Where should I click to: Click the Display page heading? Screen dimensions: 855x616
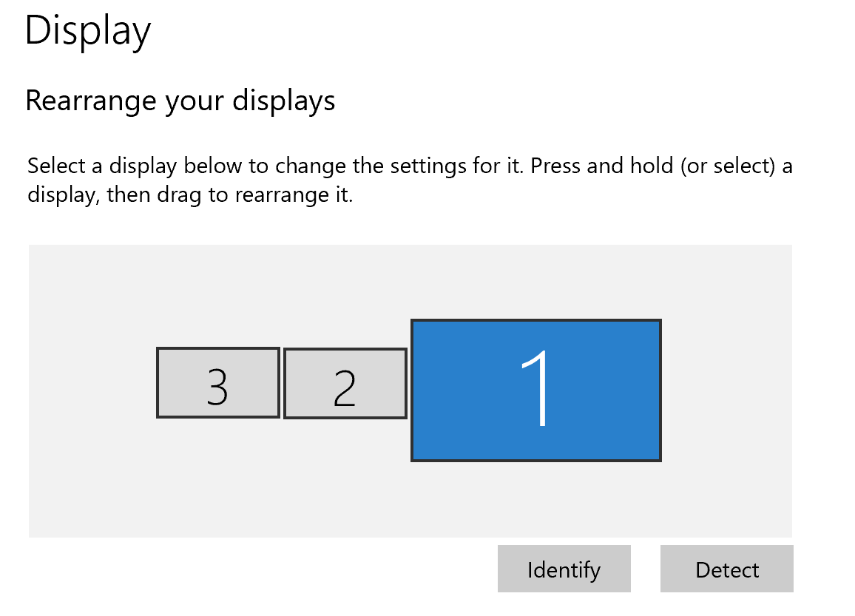point(87,30)
